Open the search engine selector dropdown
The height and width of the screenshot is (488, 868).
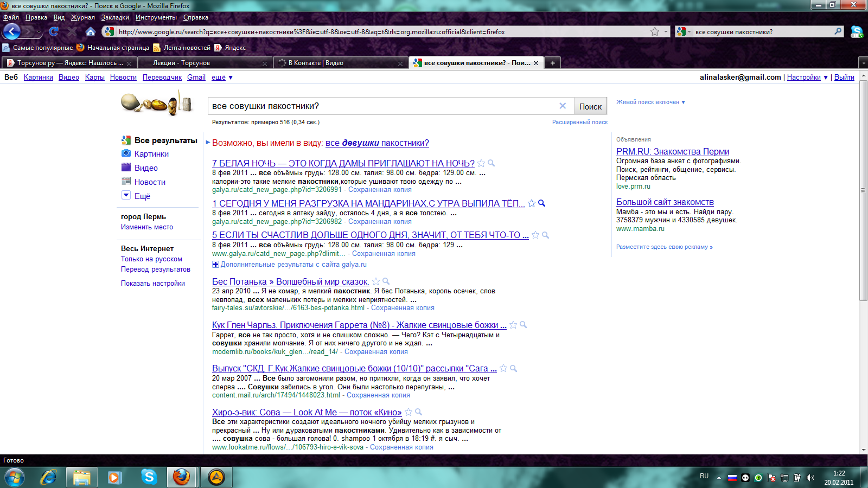pyautogui.click(x=684, y=31)
